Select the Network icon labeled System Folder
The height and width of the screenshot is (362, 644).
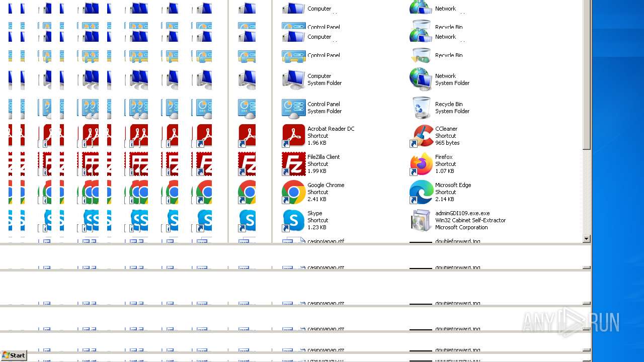422,79
